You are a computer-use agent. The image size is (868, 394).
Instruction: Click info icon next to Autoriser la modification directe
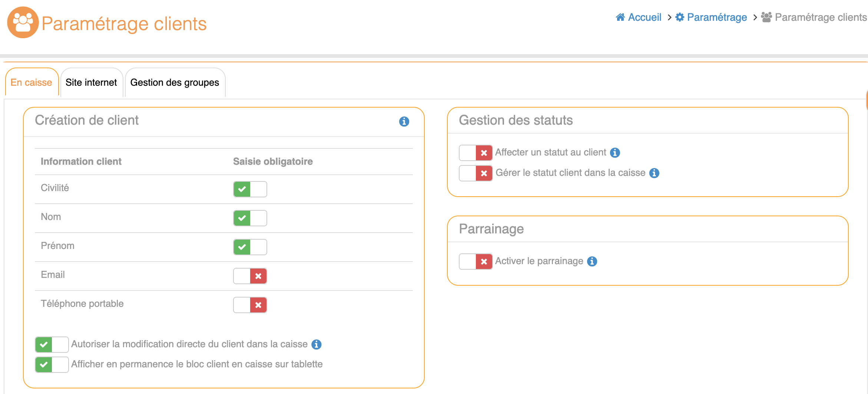pyautogui.click(x=316, y=344)
